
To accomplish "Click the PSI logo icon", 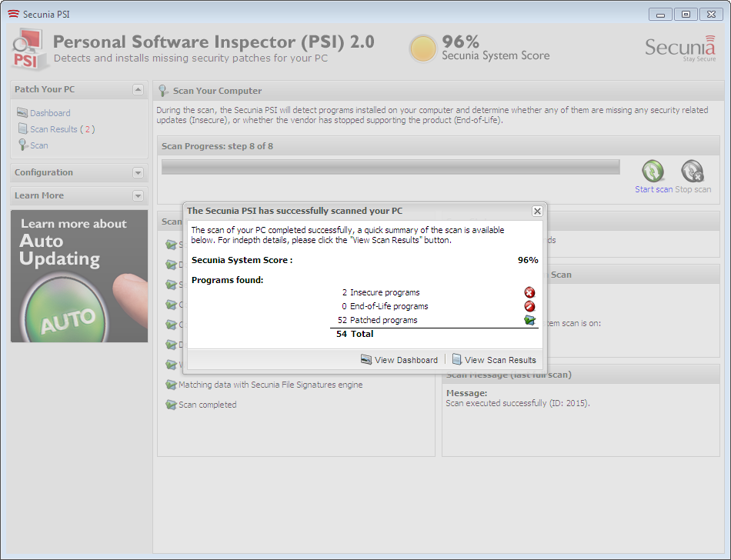I will (x=30, y=49).
